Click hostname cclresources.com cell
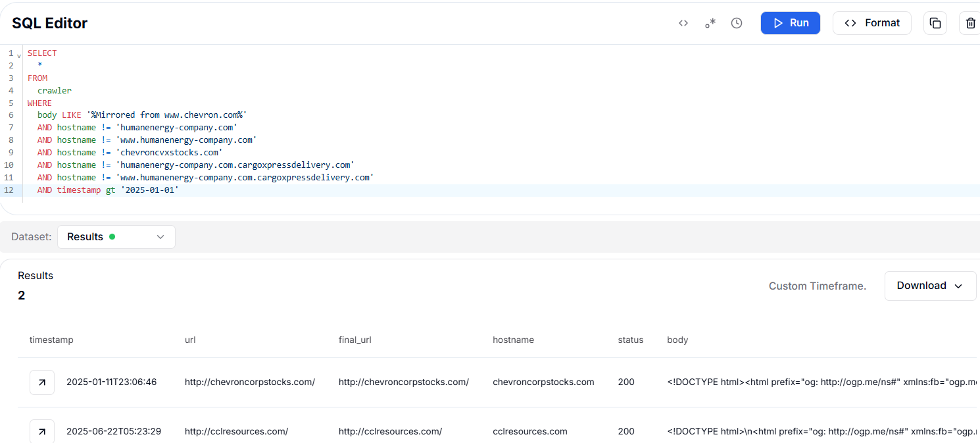980x443 pixels. [529, 432]
